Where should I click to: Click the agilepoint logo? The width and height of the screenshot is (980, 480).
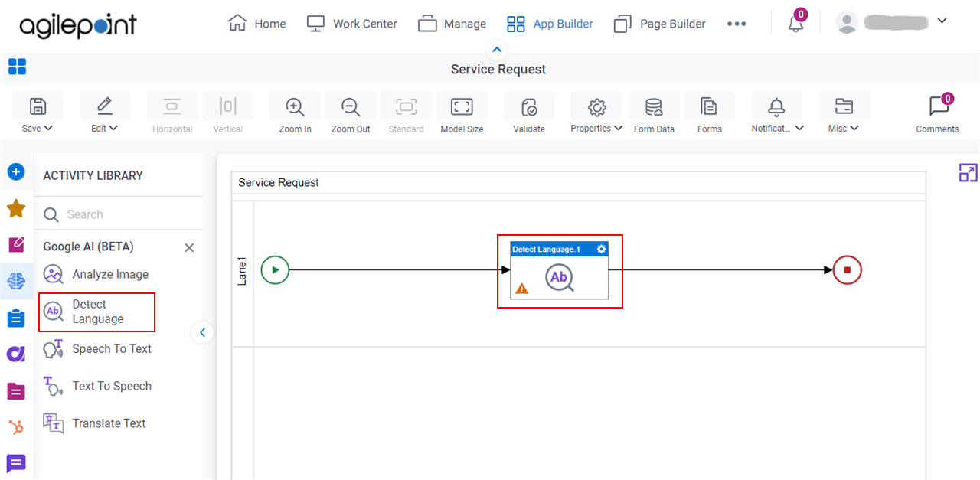coord(78,25)
